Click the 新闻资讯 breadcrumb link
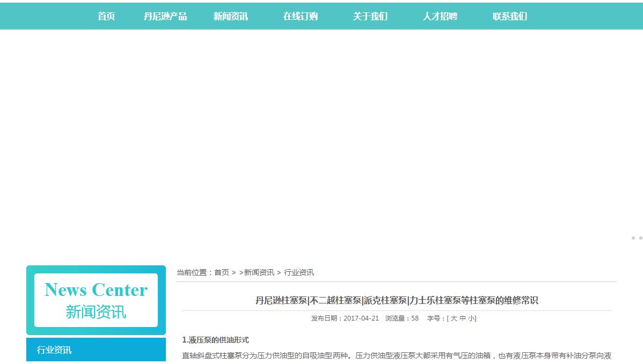Screen dimensions: 643x364 259,272
